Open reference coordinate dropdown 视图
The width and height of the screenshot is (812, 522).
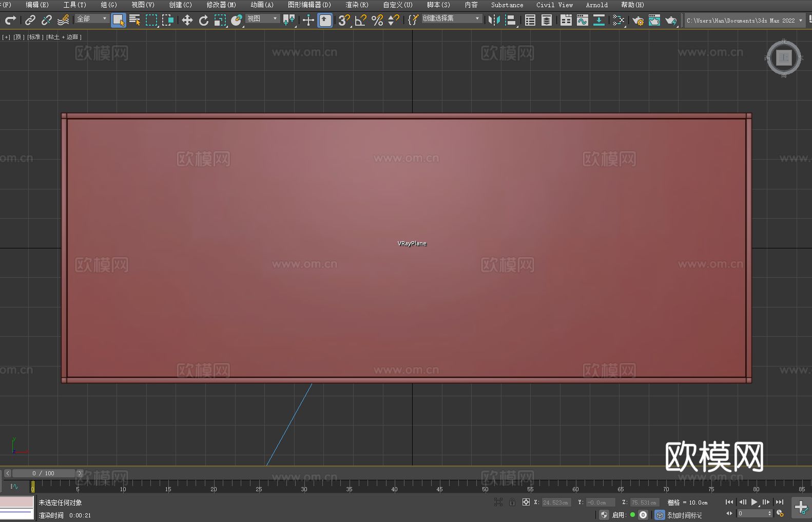[262, 18]
